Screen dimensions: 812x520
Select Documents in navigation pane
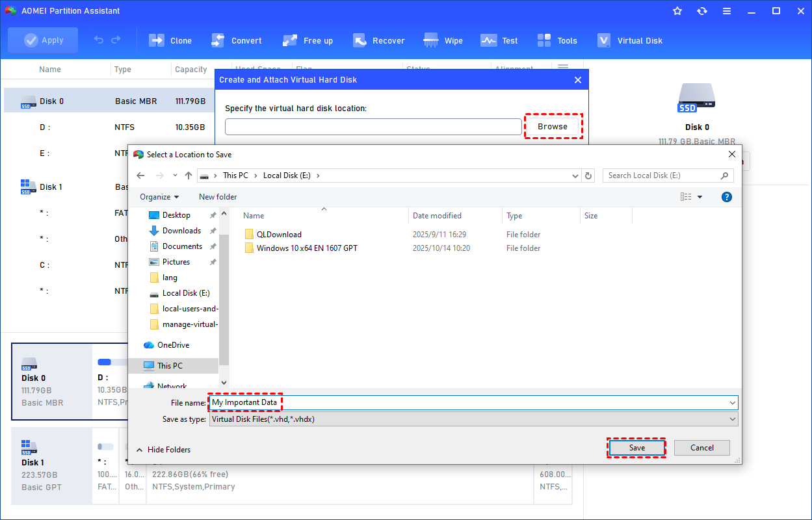(x=182, y=246)
